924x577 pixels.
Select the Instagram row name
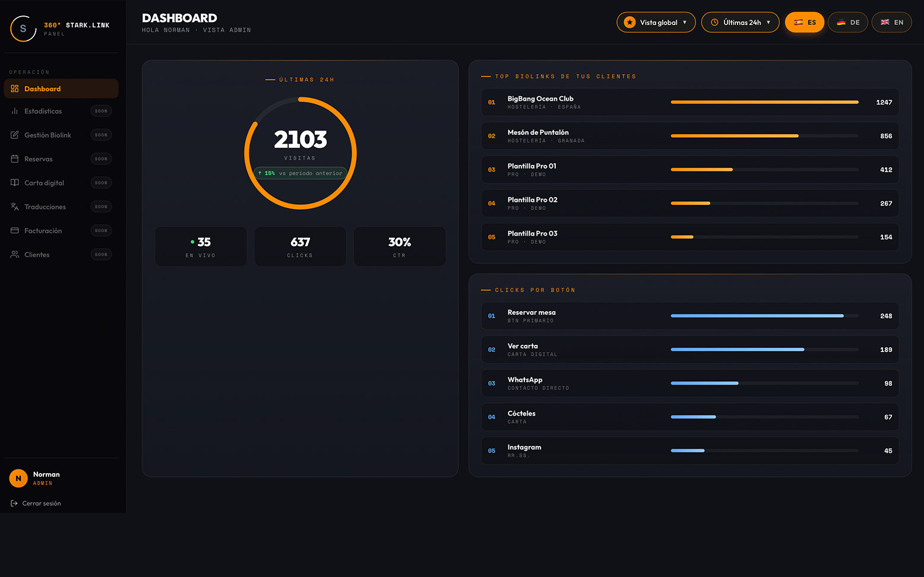pos(524,448)
